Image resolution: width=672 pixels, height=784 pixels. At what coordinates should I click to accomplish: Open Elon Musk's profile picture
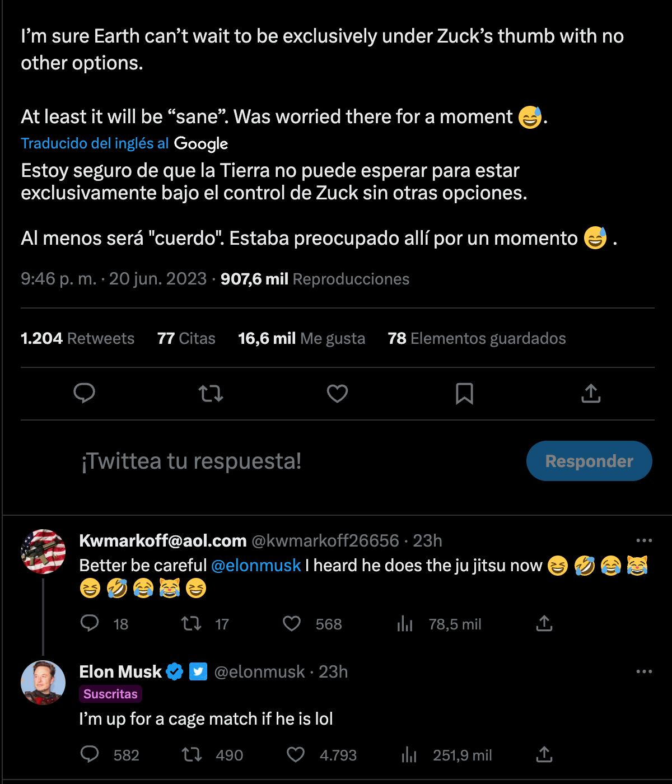click(43, 682)
